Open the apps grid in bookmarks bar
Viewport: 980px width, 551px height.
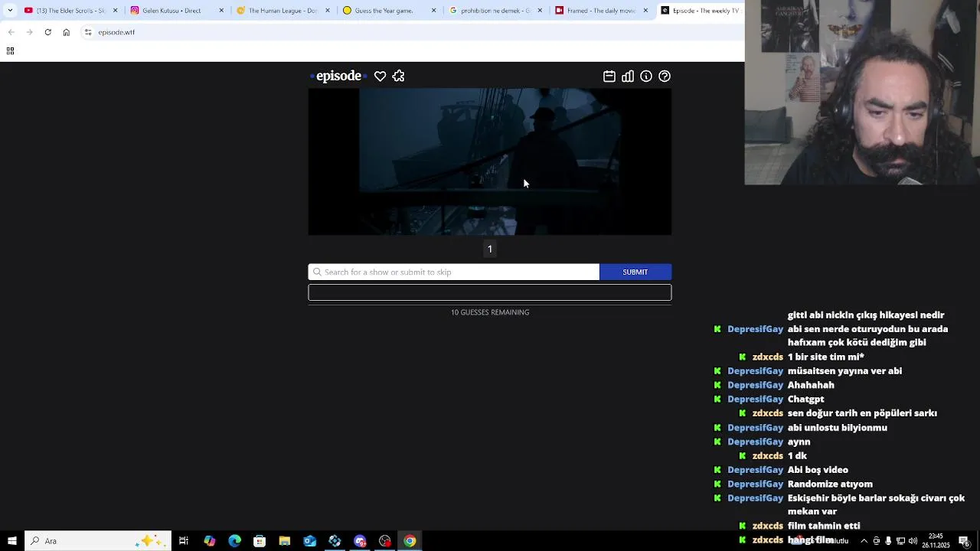10,51
